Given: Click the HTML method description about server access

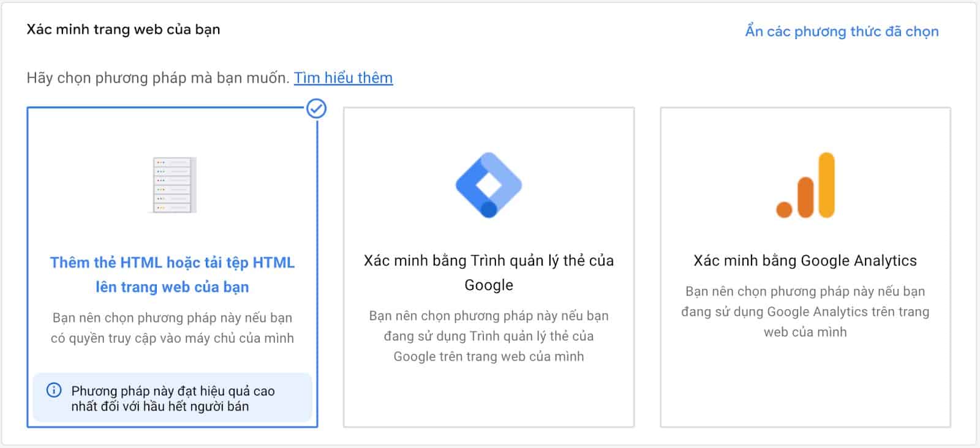Looking at the screenshot, I should [172, 327].
